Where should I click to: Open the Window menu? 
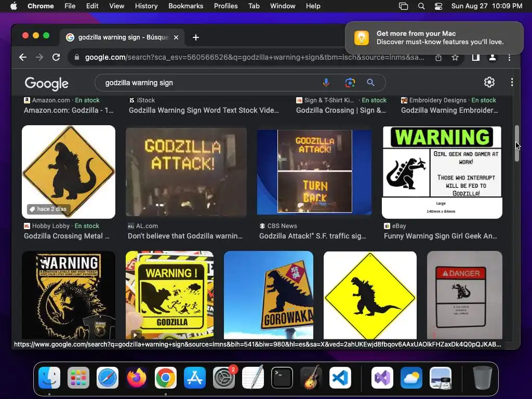283,6
